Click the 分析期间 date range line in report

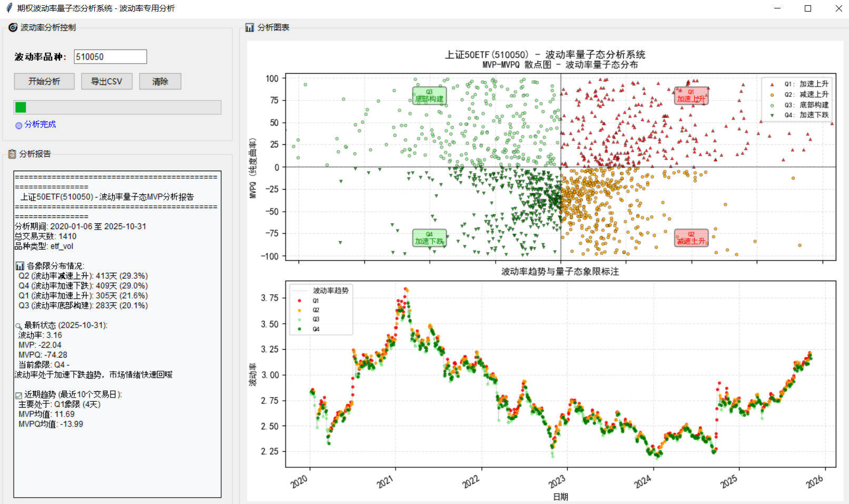coord(81,226)
